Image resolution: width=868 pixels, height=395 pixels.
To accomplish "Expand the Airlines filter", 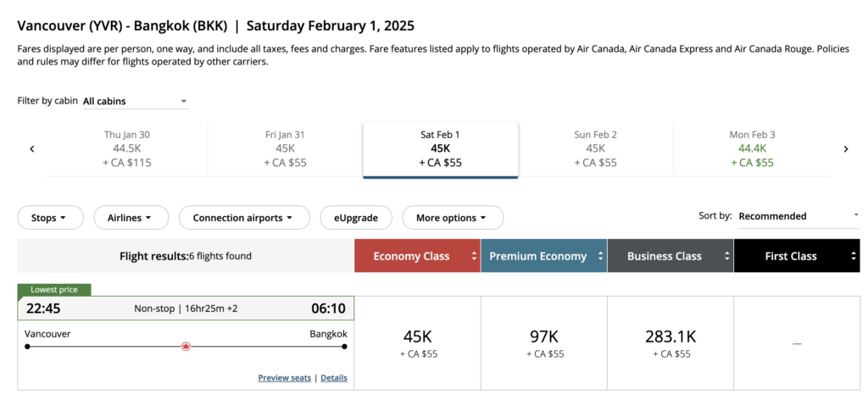I will (131, 218).
